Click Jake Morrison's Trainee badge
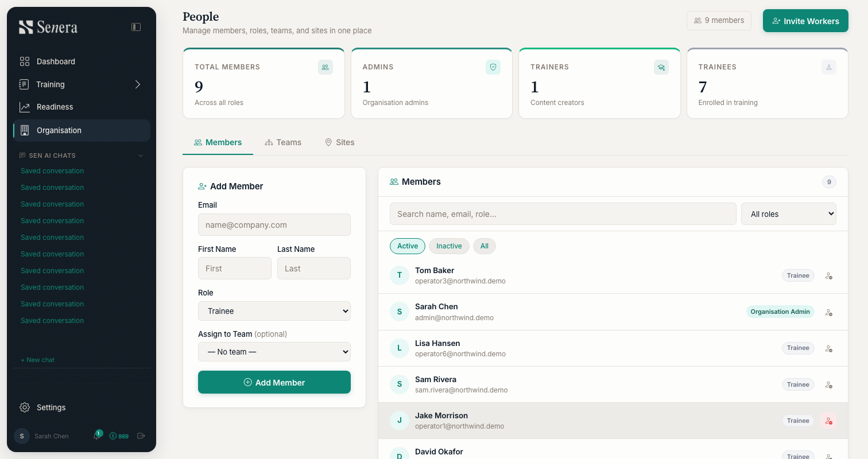The width and height of the screenshot is (868, 459). (x=798, y=421)
